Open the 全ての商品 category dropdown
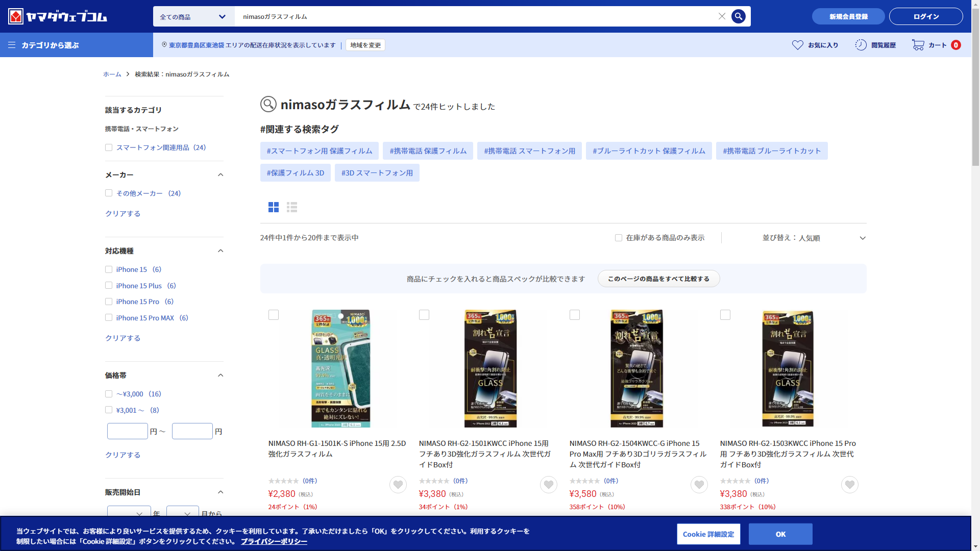The height and width of the screenshot is (551, 980). tap(193, 17)
